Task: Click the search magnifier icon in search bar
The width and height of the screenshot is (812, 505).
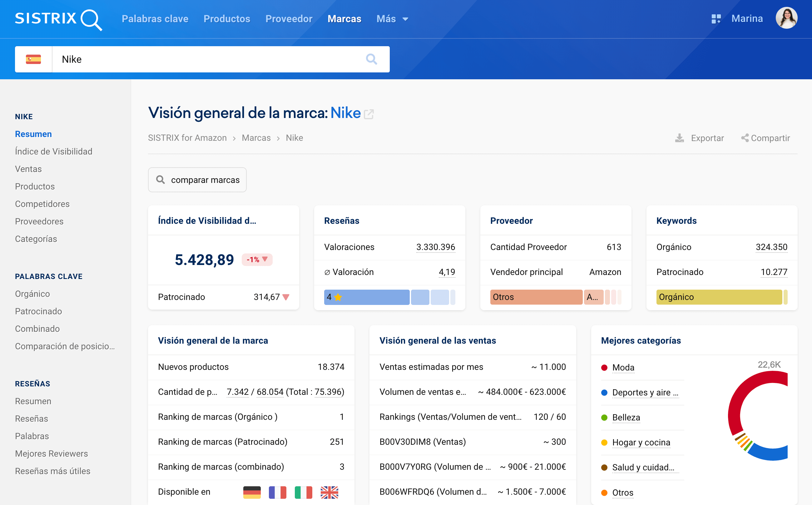Action: click(x=371, y=59)
